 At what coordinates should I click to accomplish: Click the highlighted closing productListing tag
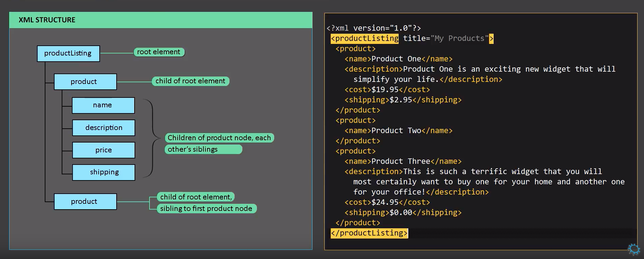click(x=369, y=233)
